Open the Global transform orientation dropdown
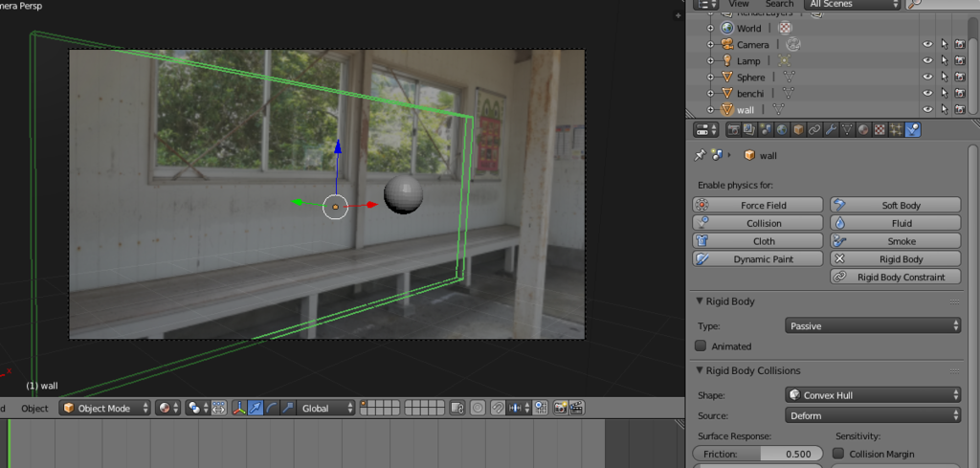Viewport: 980px width, 468px height. tap(325, 408)
